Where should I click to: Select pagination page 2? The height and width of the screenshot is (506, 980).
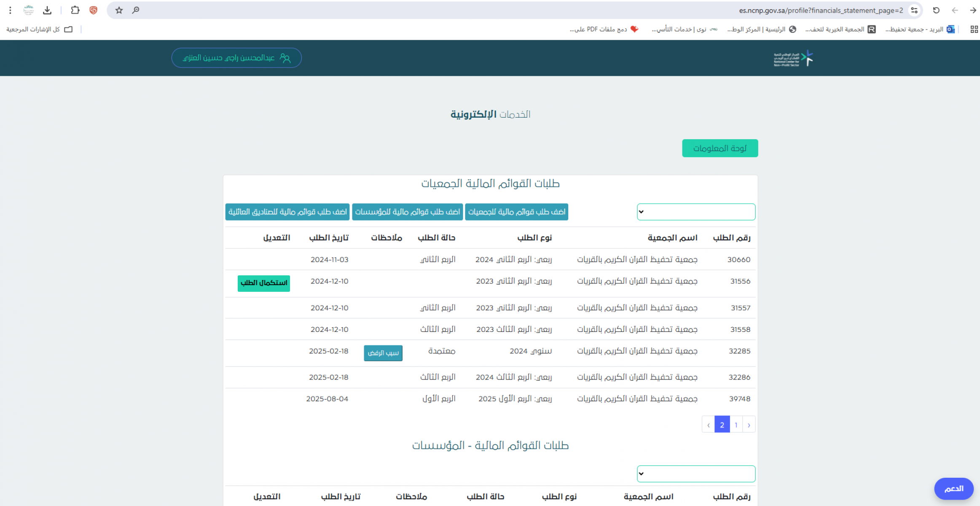pyautogui.click(x=722, y=425)
